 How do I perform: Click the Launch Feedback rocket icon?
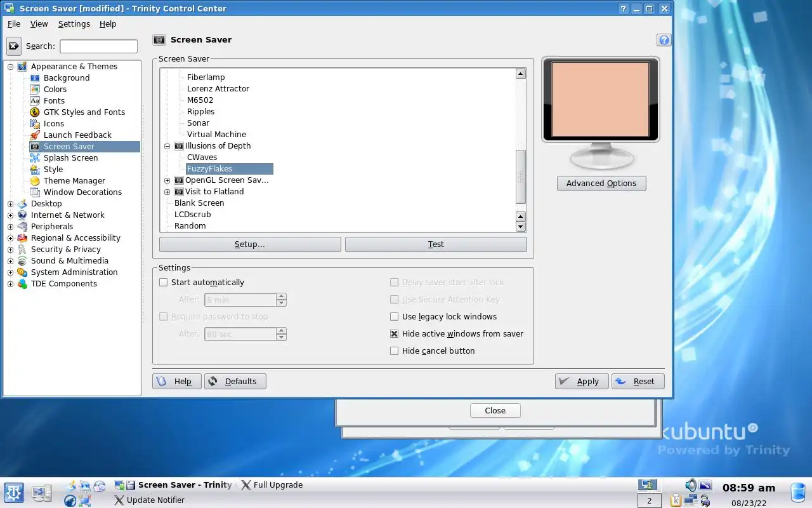click(35, 135)
